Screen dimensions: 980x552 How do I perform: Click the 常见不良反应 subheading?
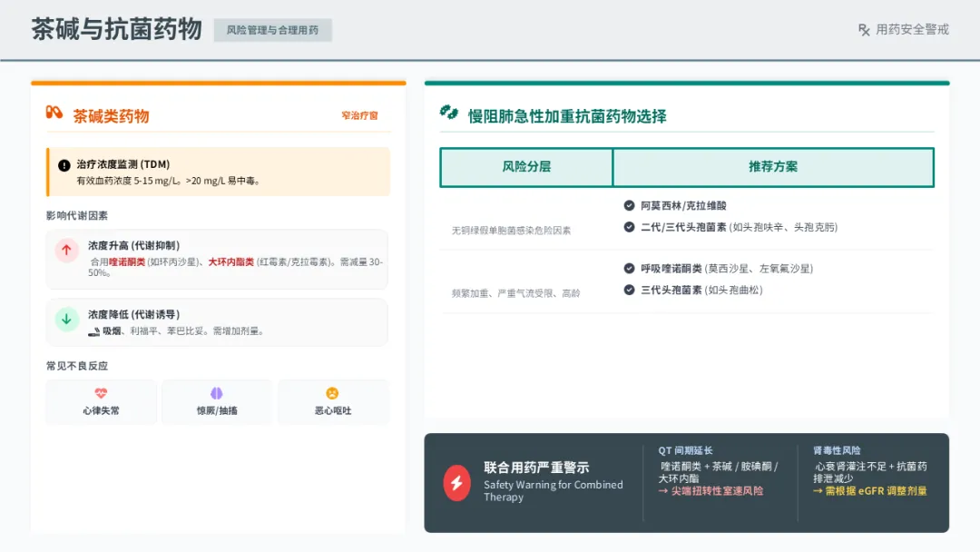(x=77, y=366)
